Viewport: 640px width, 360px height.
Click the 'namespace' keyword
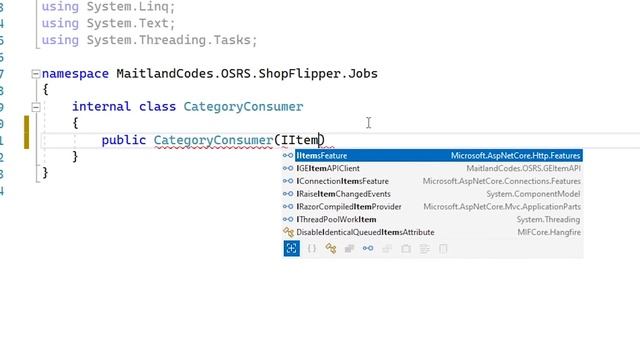click(76, 74)
